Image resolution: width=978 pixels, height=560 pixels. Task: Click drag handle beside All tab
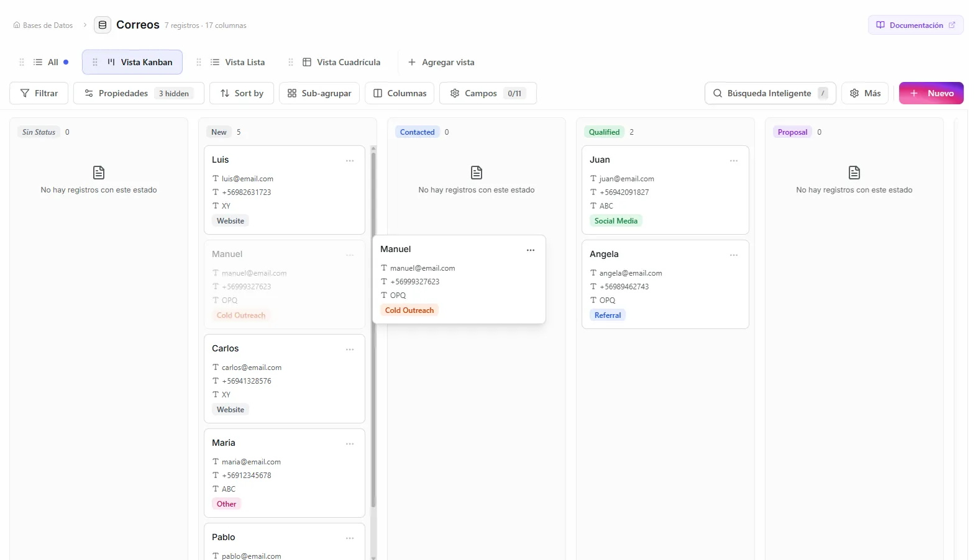point(22,62)
